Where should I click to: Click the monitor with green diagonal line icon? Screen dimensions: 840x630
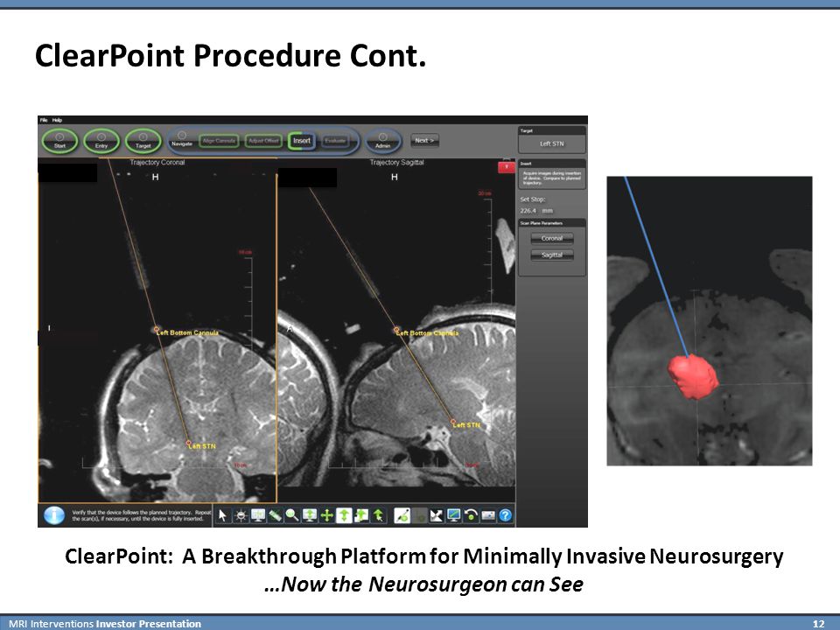[x=454, y=515]
